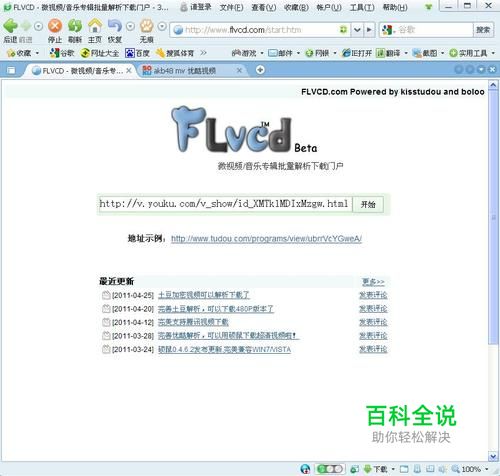500x476 pixels.
Task: Open the 查看(V) menu
Action: pyautogui.click(x=263, y=7)
